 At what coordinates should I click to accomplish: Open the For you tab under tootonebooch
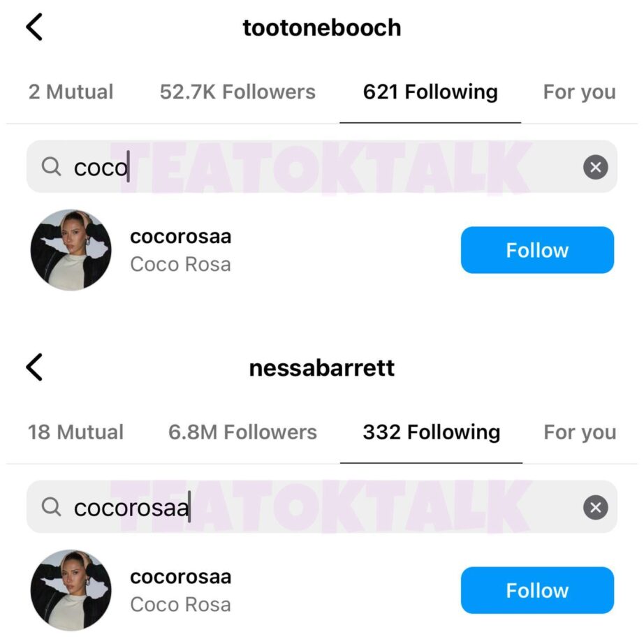pos(579,92)
